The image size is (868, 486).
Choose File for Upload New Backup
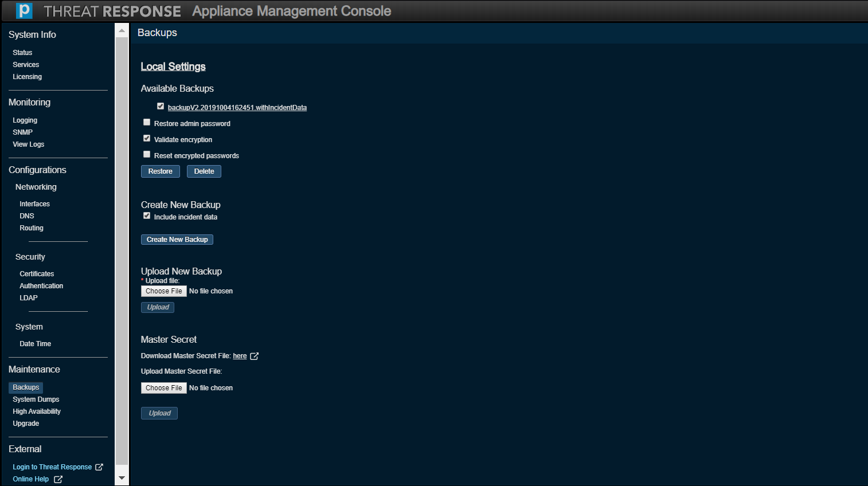[163, 291]
